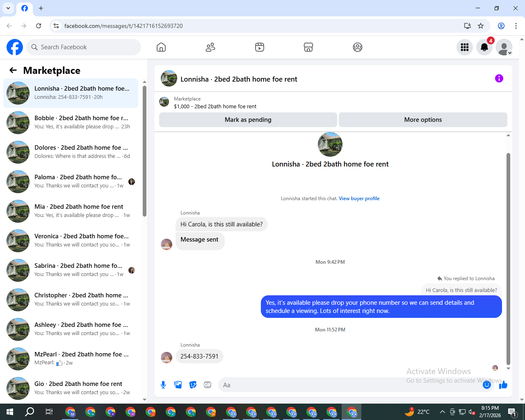Viewport: 525px width, 420px height.
Task: Click the large listing avatar above chat title
Action: click(330, 144)
